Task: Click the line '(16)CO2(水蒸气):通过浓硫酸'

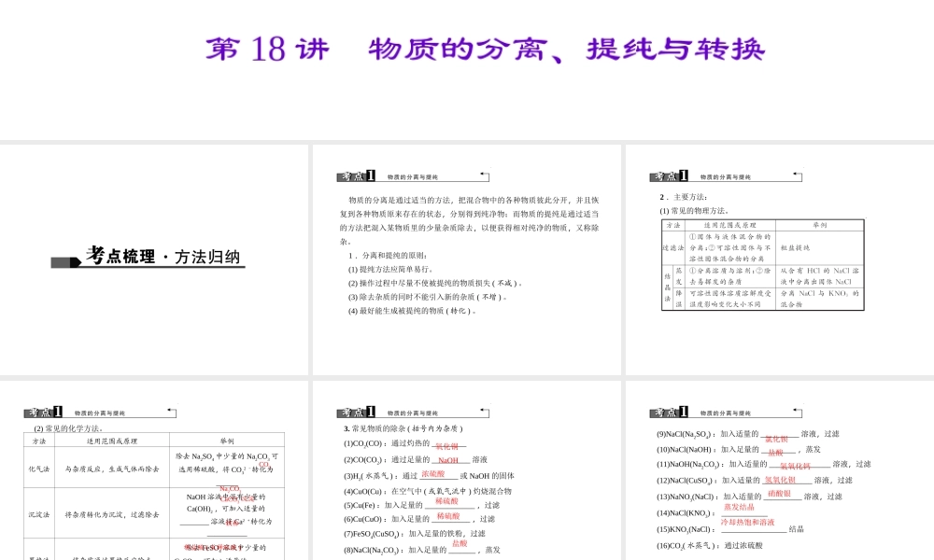Action: coord(710,545)
